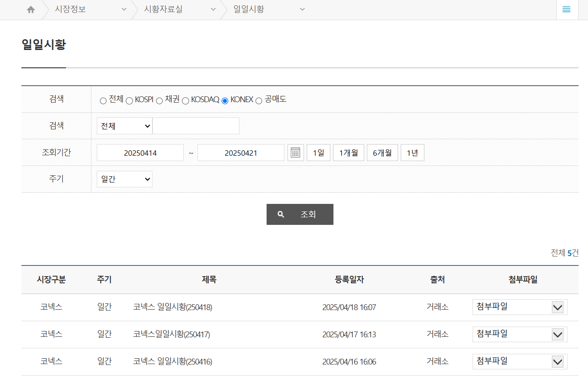The width and height of the screenshot is (588, 377).
Task: Click the start date field showing 20250414
Action: click(x=140, y=152)
